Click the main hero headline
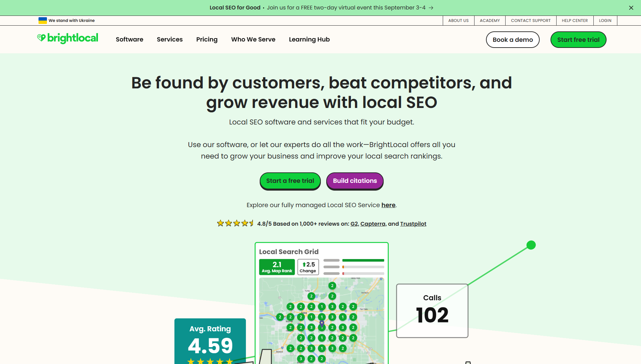The height and width of the screenshot is (364, 641). (x=322, y=92)
